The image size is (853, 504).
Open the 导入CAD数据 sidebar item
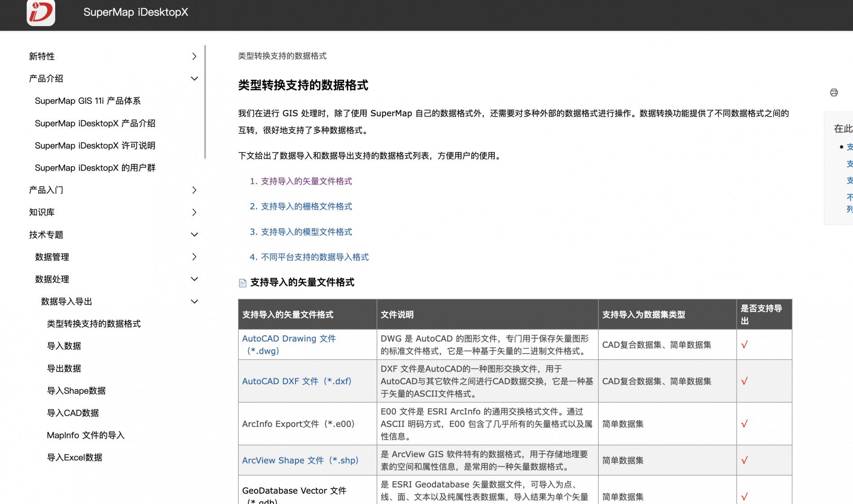73,413
